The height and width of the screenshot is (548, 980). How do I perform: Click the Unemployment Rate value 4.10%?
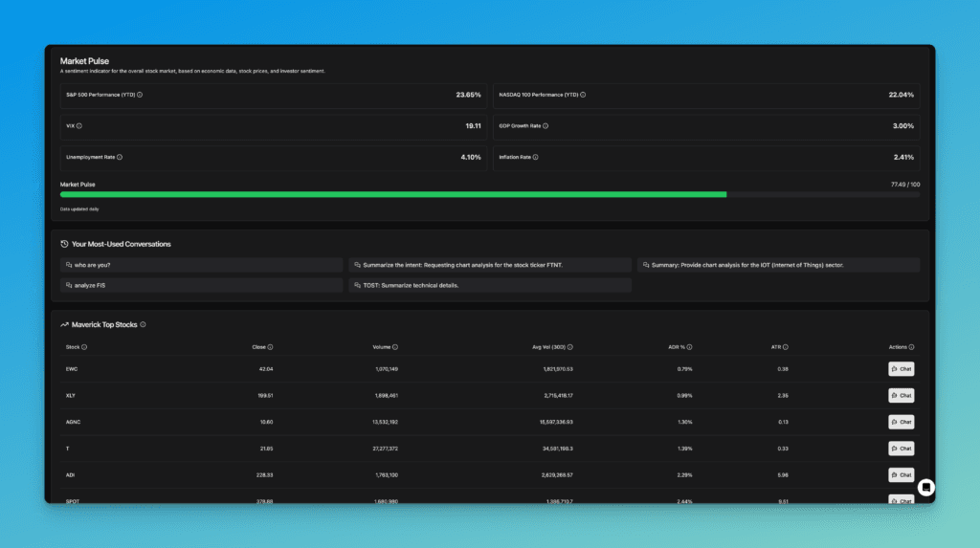[471, 157]
